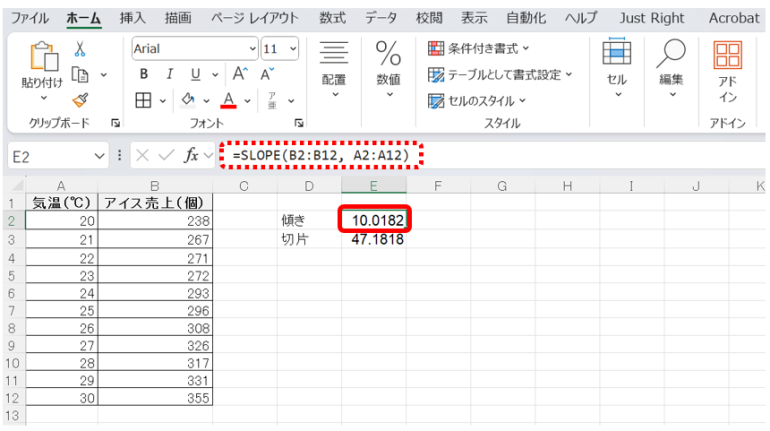The width and height of the screenshot is (770, 431).
Task: Open the font group dialog launcher
Action: [x=299, y=123]
